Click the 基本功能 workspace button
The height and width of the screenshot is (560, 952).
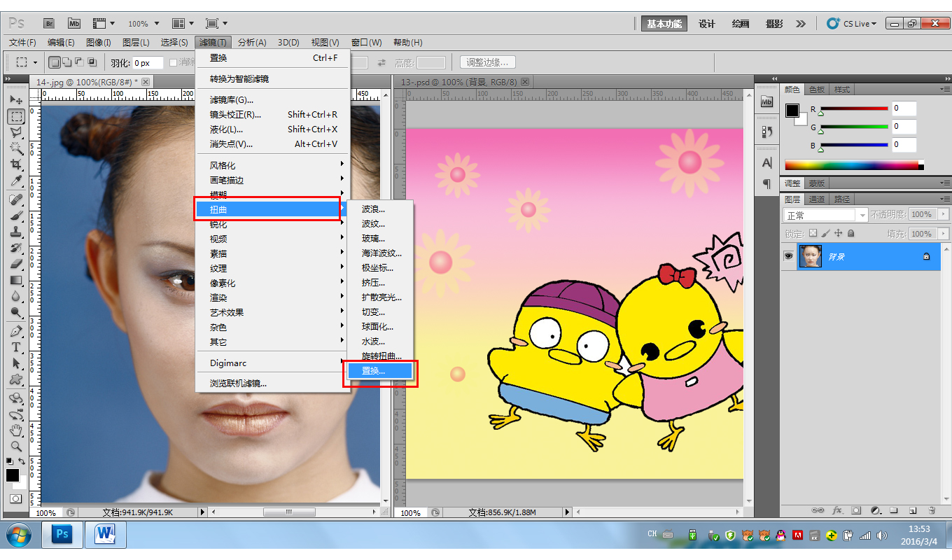coord(664,24)
